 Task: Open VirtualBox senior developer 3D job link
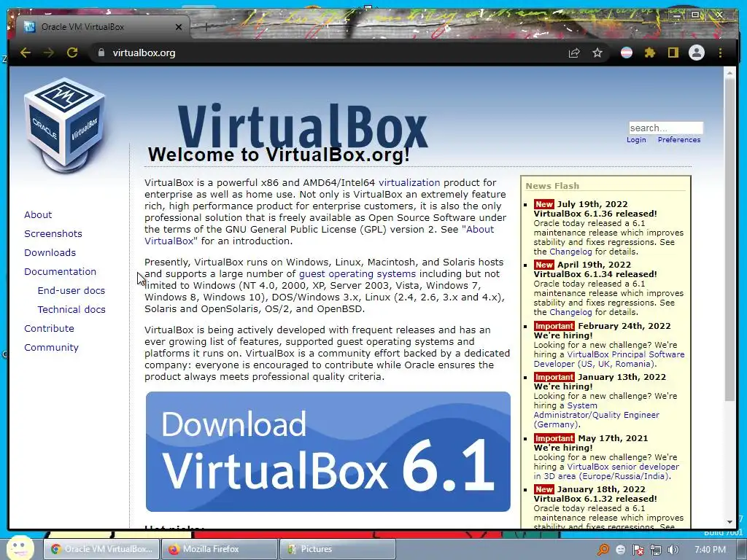tap(623, 467)
